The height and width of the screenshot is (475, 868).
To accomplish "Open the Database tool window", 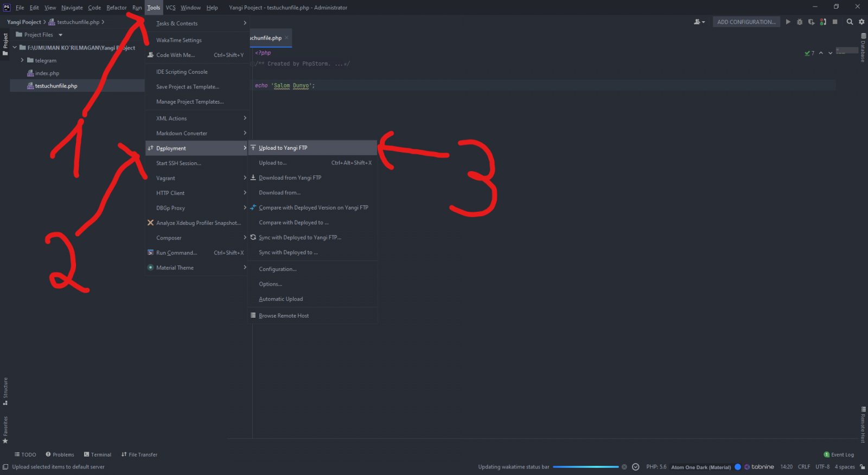I will (x=863, y=48).
